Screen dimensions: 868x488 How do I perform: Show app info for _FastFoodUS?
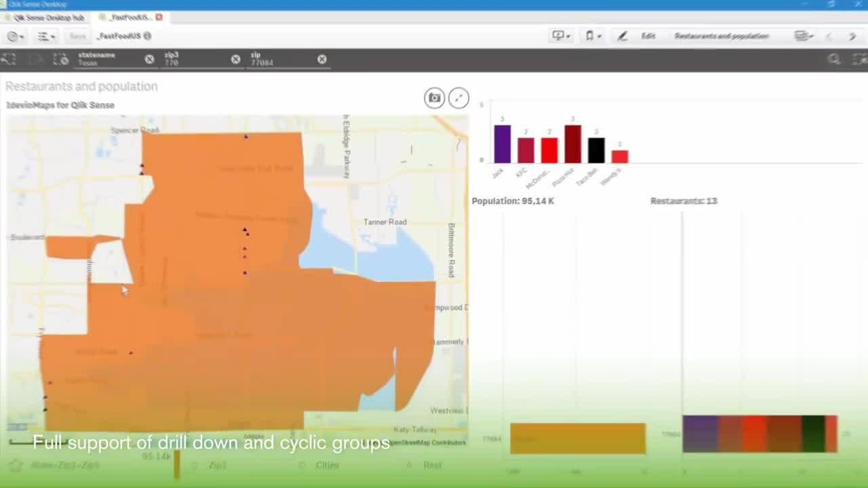tap(147, 36)
